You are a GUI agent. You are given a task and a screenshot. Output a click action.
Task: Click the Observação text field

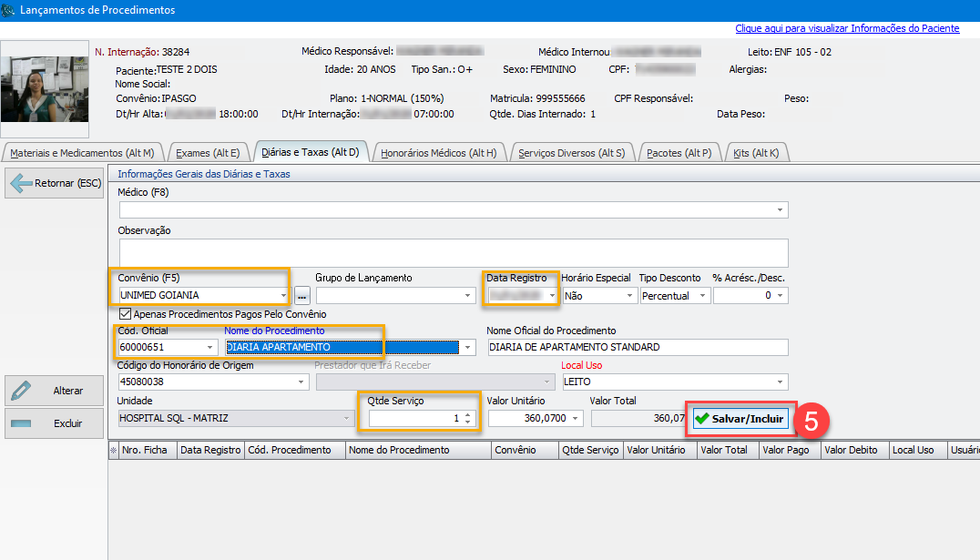point(453,252)
